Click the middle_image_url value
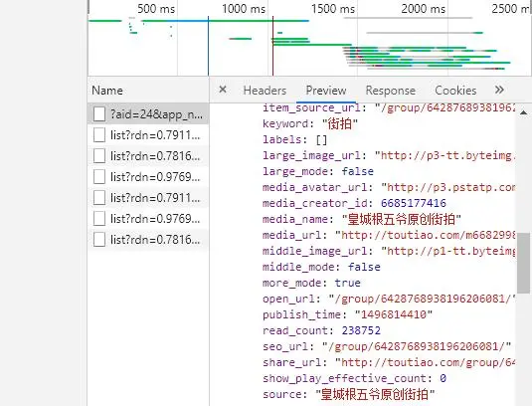The height and width of the screenshot is (406, 532). tap(448, 251)
